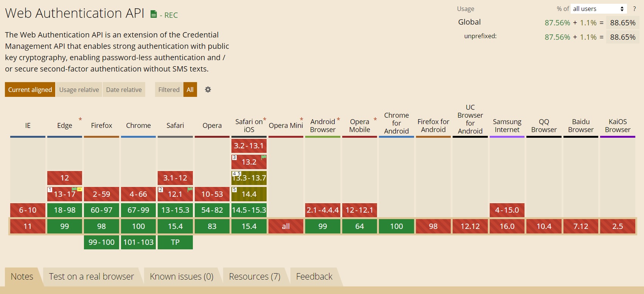
Task: Click the question mark help icon
Action: click(x=635, y=9)
